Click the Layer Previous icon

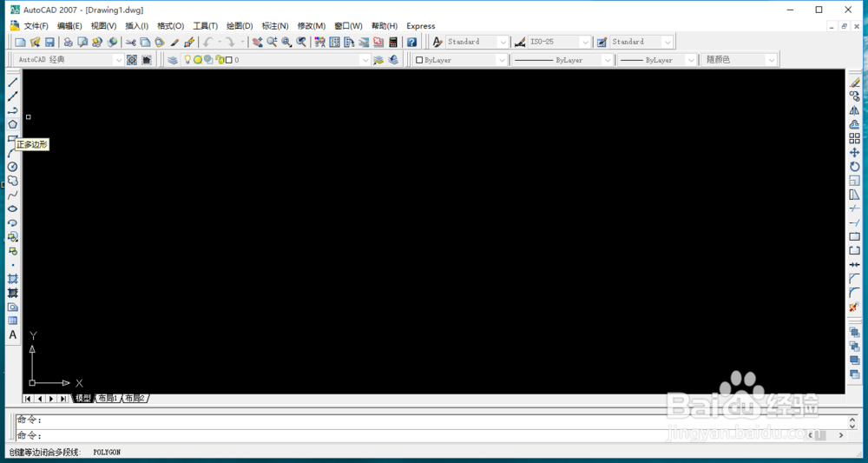pyautogui.click(x=393, y=60)
